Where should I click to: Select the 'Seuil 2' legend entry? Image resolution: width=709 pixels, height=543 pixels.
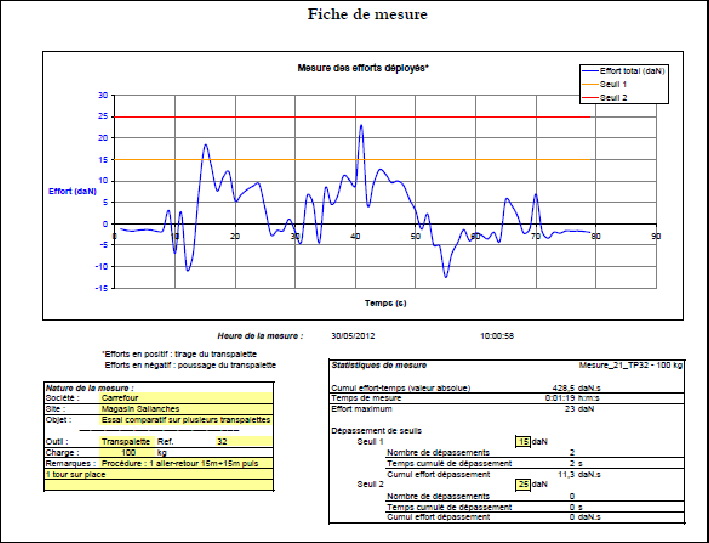click(614, 98)
